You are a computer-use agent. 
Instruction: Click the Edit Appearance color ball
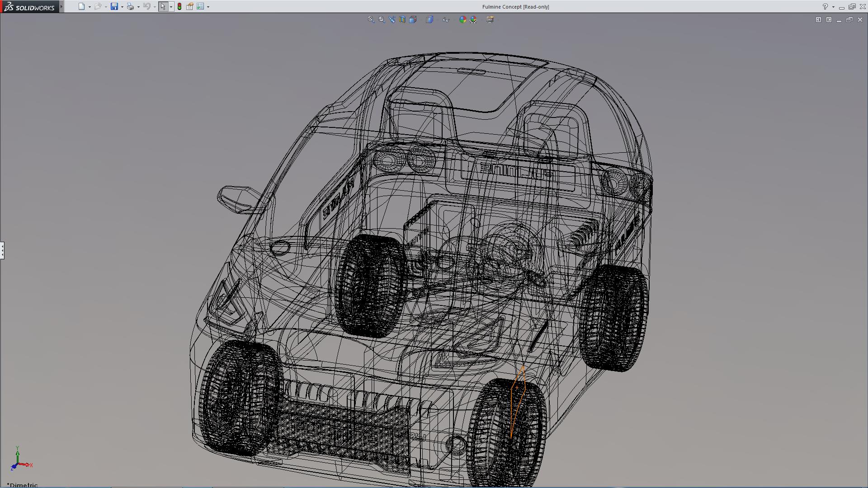click(x=462, y=19)
